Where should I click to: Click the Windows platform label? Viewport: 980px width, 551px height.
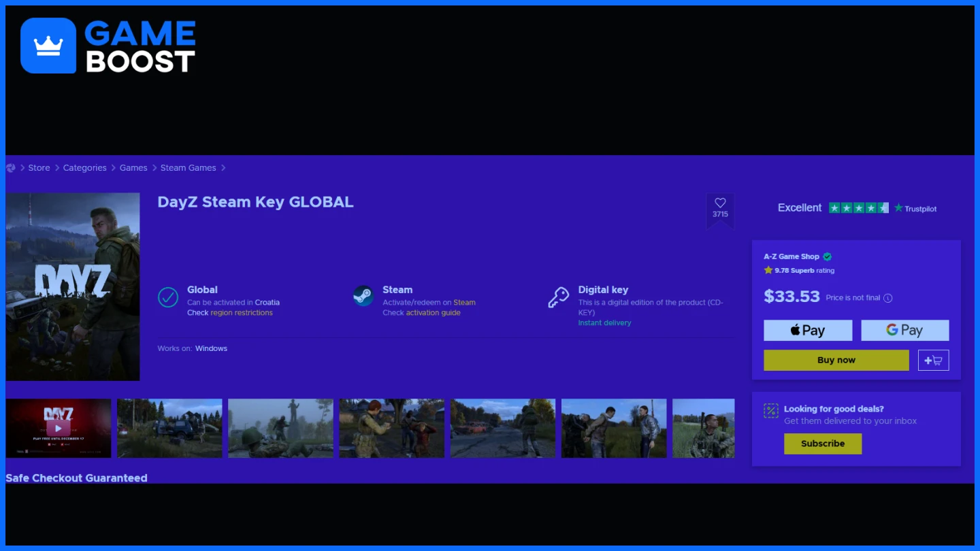click(x=211, y=348)
